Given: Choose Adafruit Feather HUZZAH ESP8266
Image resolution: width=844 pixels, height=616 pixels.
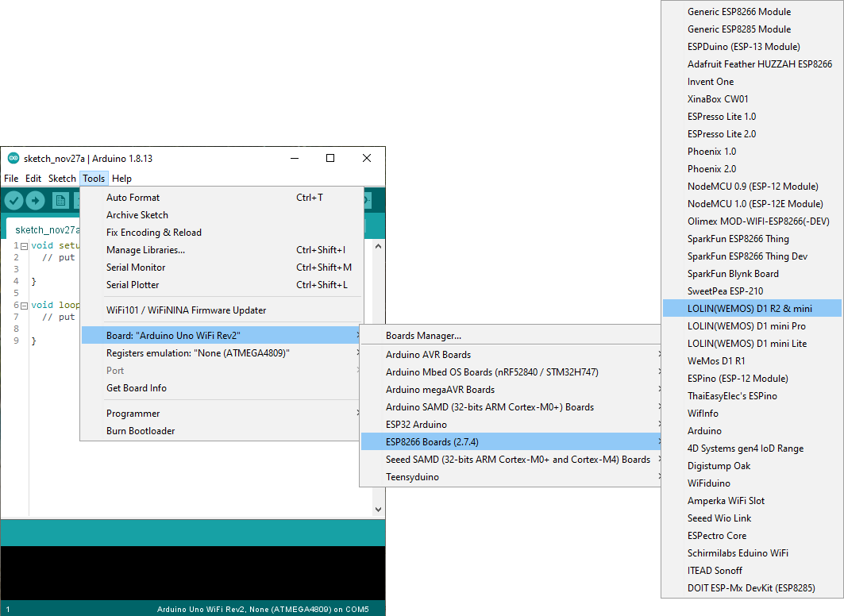Looking at the screenshot, I should point(752,64).
